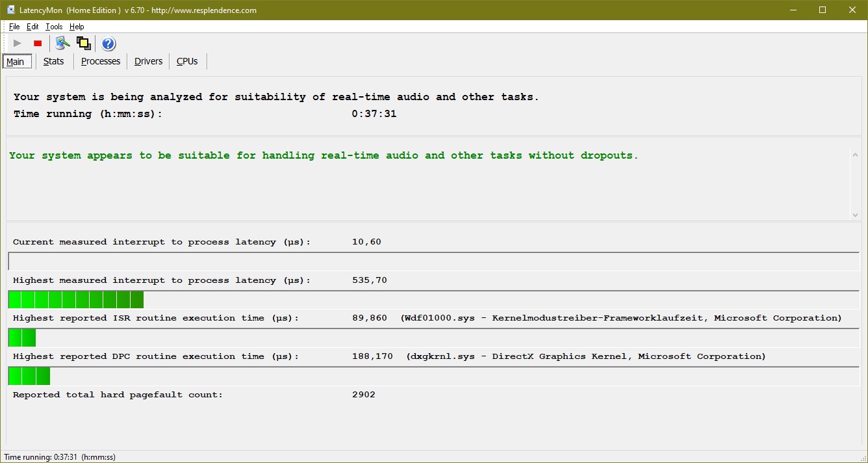
Task: Open the File menu
Action: pyautogui.click(x=14, y=27)
